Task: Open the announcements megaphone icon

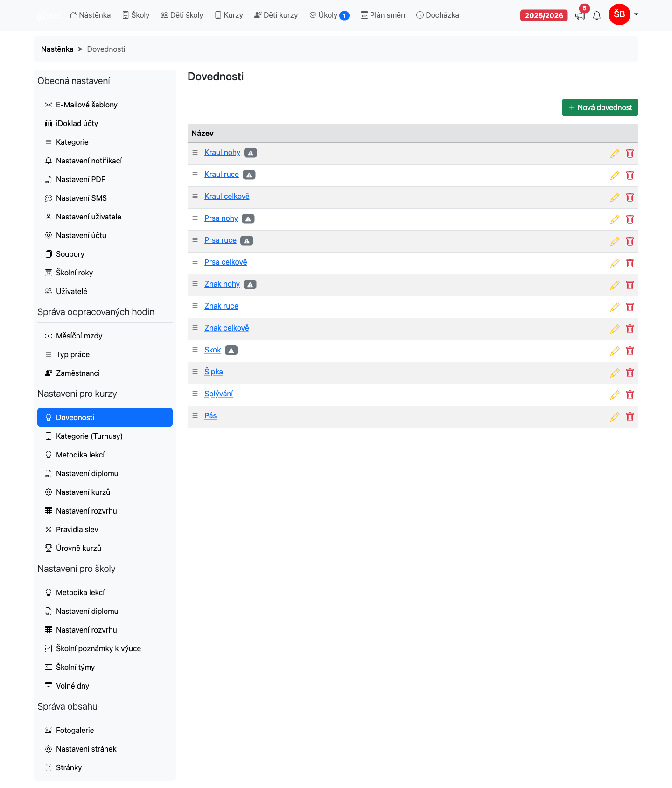Action: (580, 15)
